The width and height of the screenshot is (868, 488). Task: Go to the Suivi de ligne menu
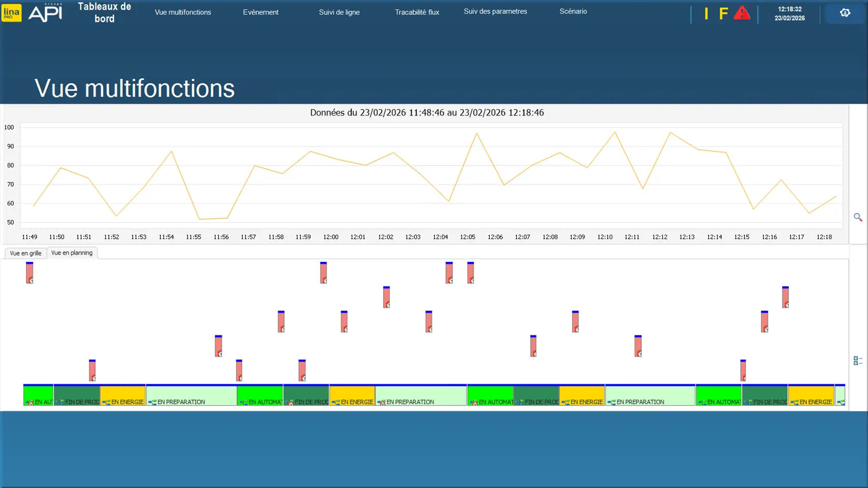tap(339, 12)
